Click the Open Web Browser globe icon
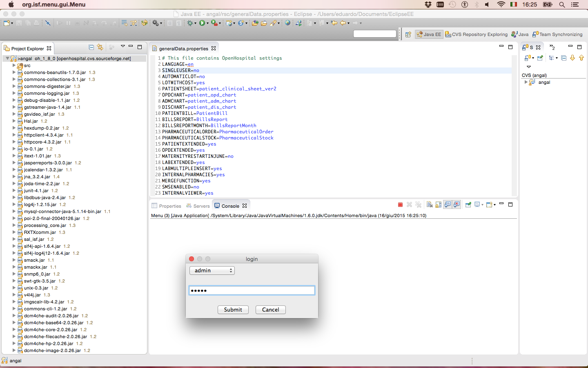The width and height of the screenshot is (588, 368). pyautogui.click(x=288, y=23)
